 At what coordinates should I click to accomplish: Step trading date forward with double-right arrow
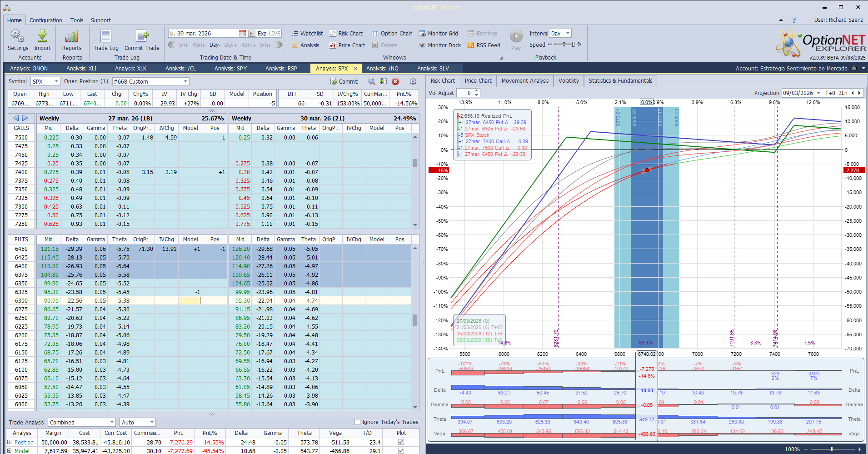point(279,45)
